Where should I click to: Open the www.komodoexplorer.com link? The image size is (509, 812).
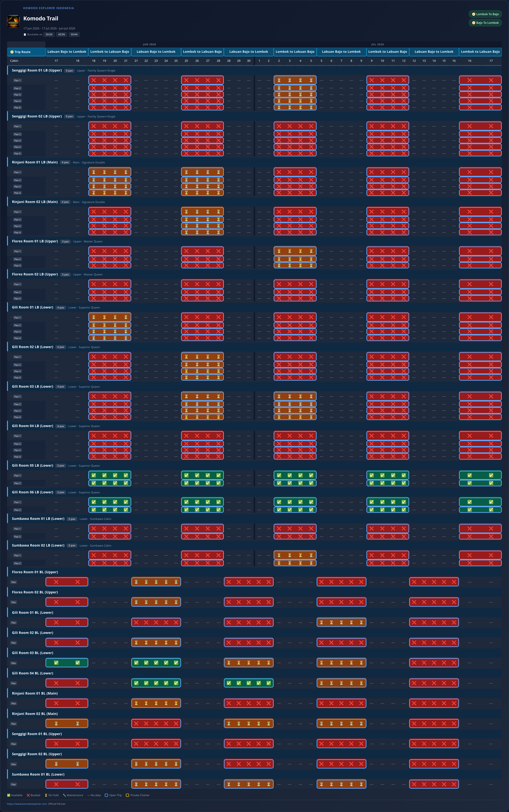27,804
